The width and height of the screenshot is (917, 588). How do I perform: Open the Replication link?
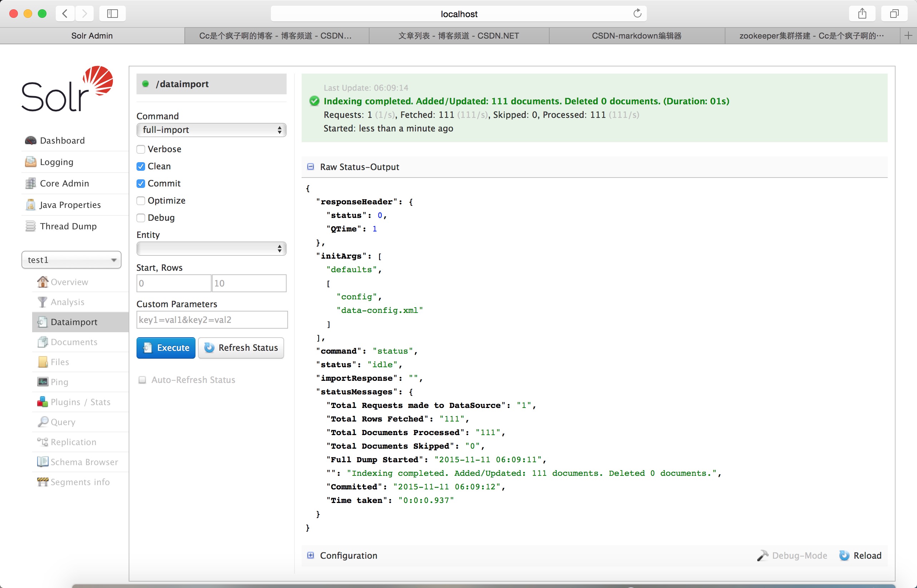74,442
